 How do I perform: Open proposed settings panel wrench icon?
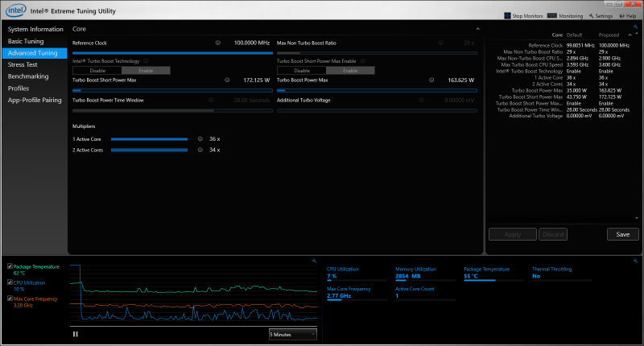635,27
